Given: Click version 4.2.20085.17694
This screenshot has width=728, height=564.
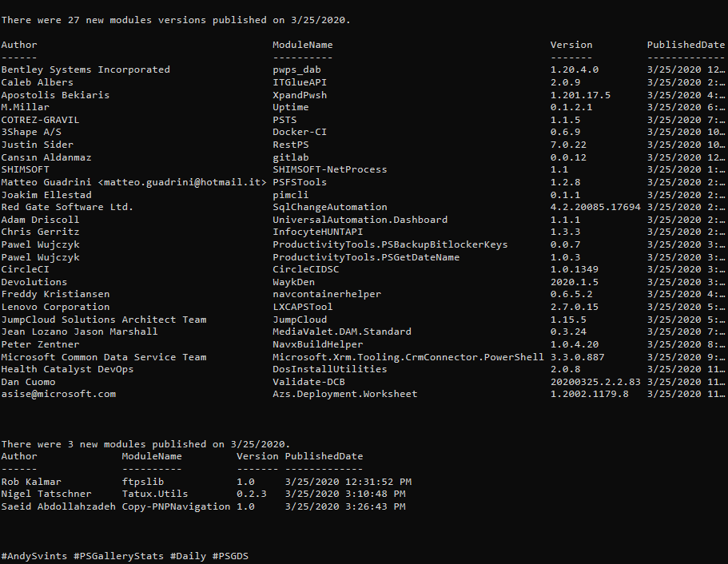Looking at the screenshot, I should (x=595, y=207).
